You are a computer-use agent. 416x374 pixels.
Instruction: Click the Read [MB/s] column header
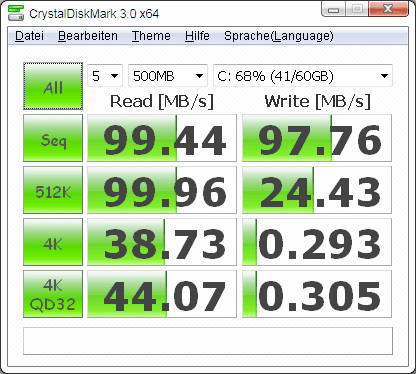pyautogui.click(x=162, y=101)
